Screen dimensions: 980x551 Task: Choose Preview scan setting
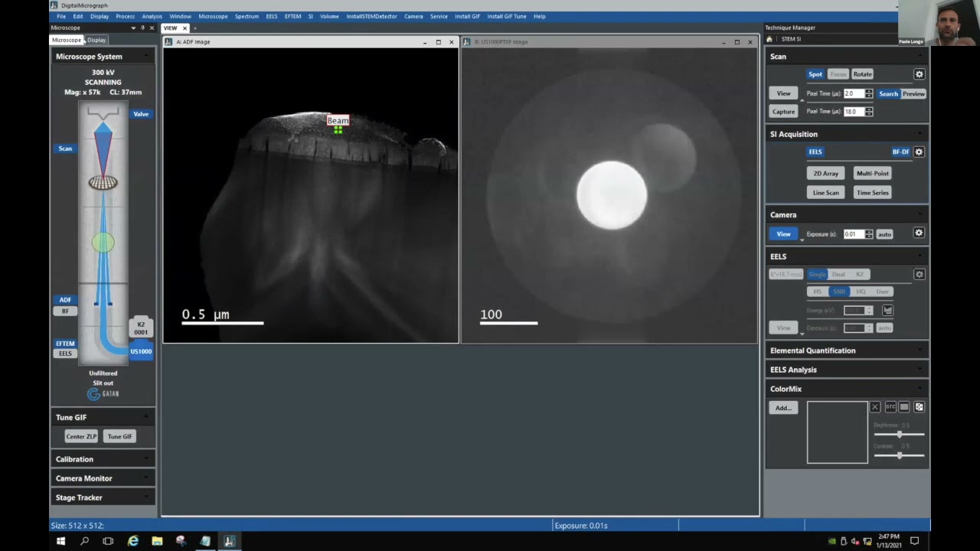(913, 93)
